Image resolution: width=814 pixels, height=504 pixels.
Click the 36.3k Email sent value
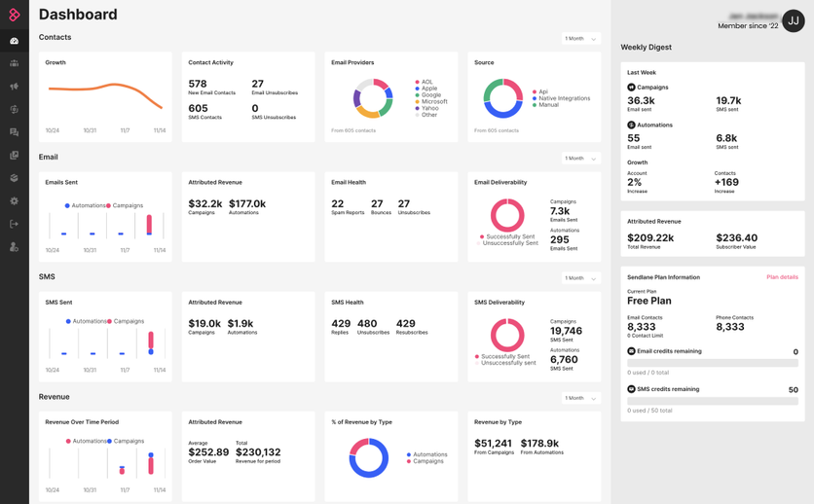tap(641, 100)
